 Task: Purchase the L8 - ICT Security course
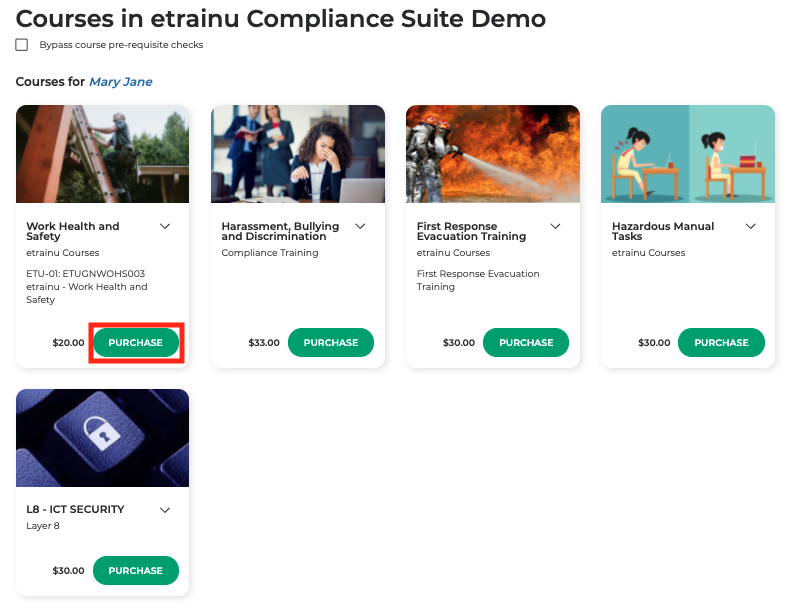[x=135, y=571]
